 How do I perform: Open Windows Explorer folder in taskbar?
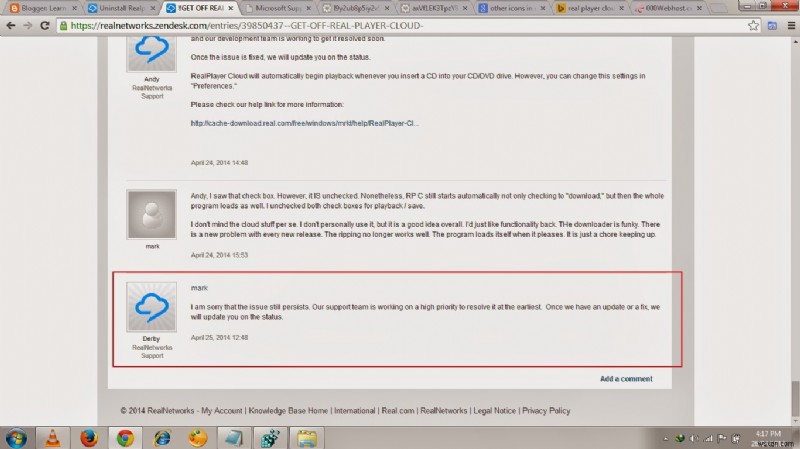(x=307, y=438)
